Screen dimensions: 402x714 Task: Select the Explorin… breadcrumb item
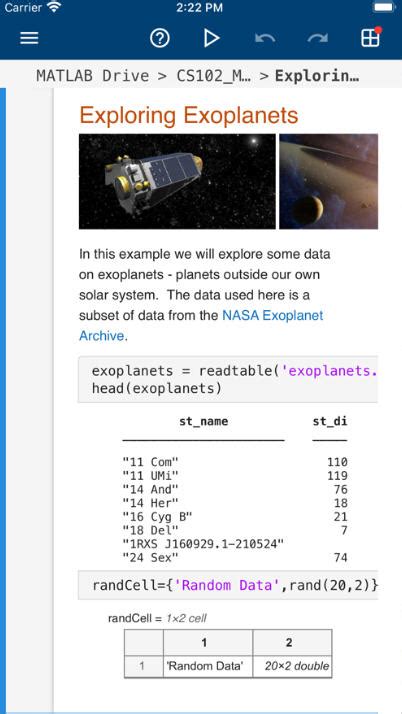pyautogui.click(x=317, y=76)
